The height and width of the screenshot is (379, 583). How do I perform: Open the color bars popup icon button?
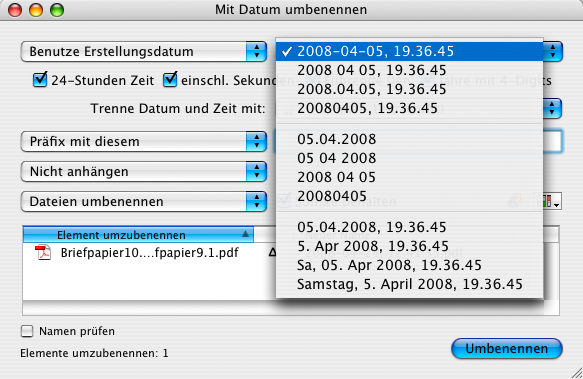[548, 201]
